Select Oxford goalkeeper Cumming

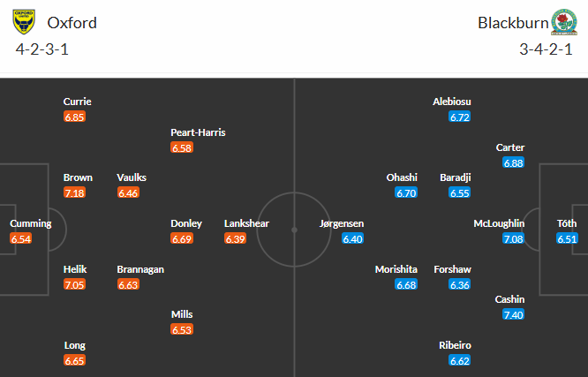[31, 223]
